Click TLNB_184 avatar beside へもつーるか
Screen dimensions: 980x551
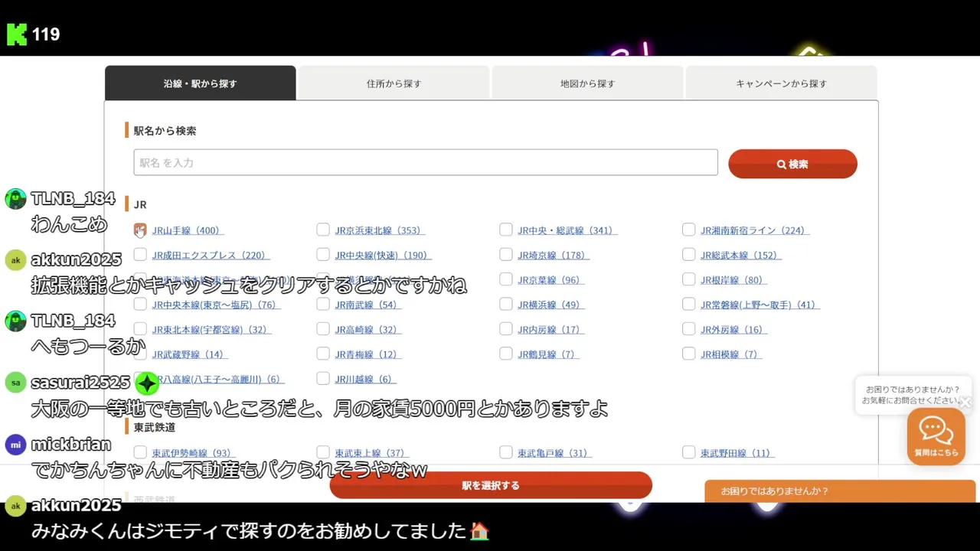tap(15, 321)
